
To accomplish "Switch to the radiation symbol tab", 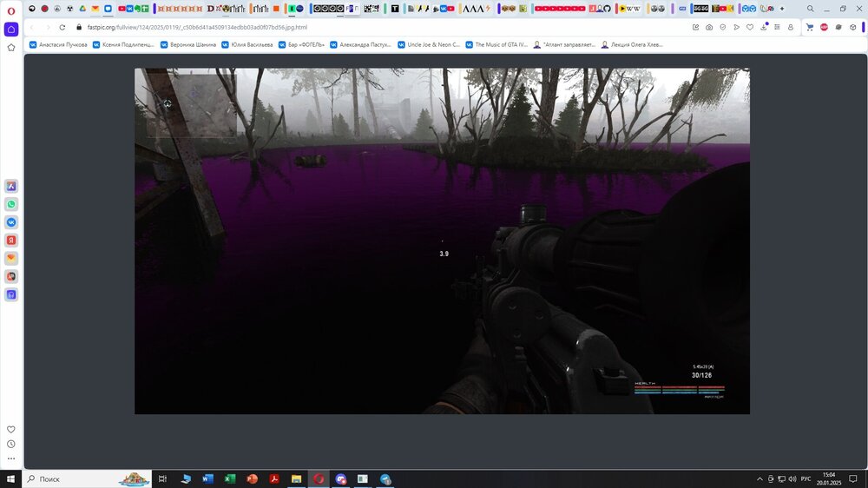I will (69, 9).
